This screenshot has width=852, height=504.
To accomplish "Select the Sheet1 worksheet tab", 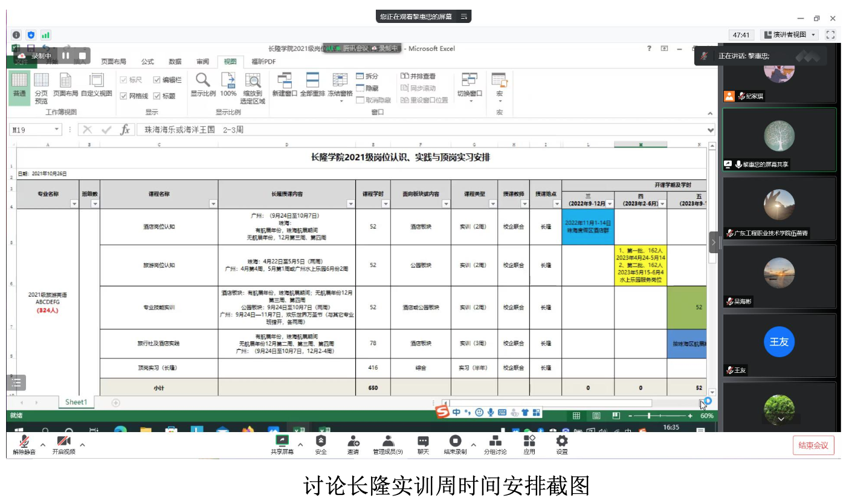I will point(76,402).
